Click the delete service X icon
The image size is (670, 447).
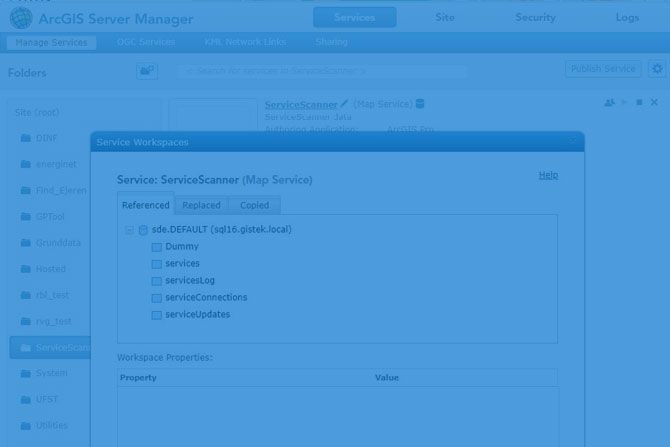click(654, 102)
